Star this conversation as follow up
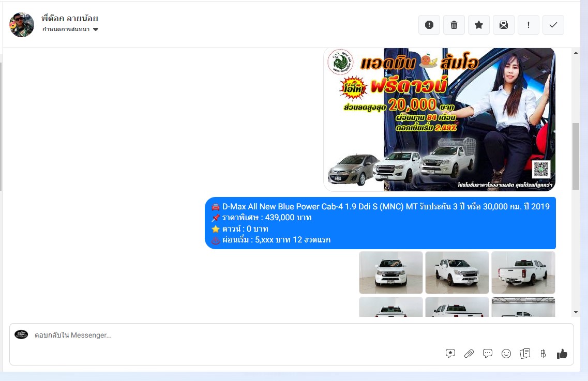This screenshot has height=381, width=588. [479, 25]
